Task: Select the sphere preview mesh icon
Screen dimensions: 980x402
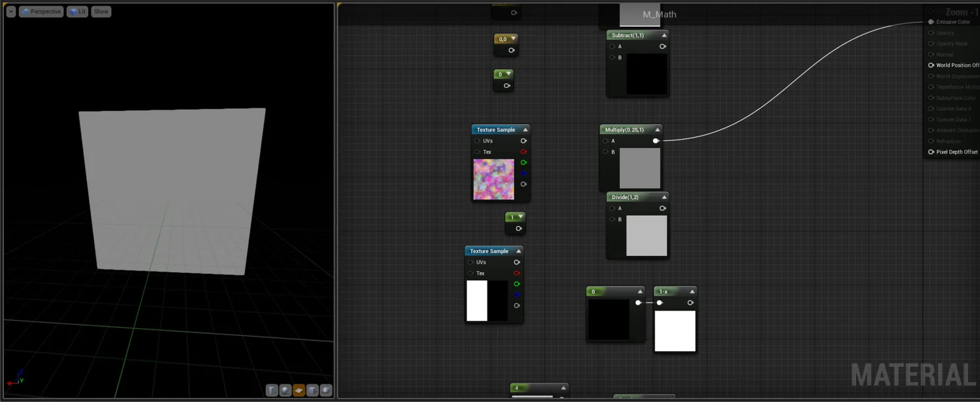Action: pos(286,390)
